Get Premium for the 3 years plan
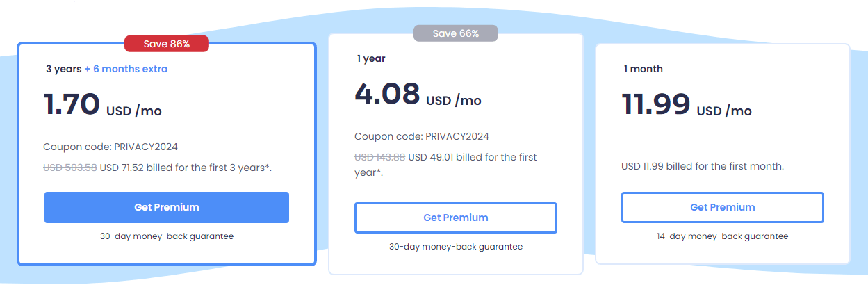The width and height of the screenshot is (868, 285). pyautogui.click(x=167, y=207)
